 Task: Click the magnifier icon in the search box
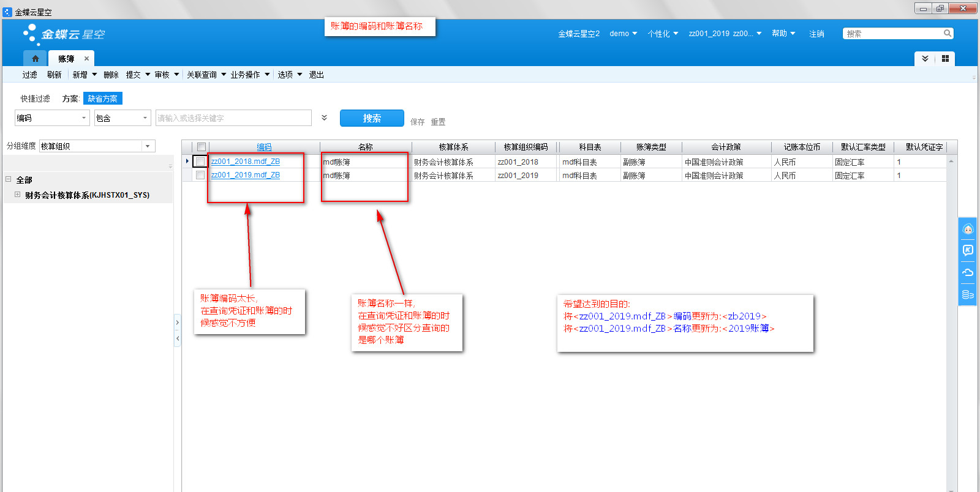[947, 34]
